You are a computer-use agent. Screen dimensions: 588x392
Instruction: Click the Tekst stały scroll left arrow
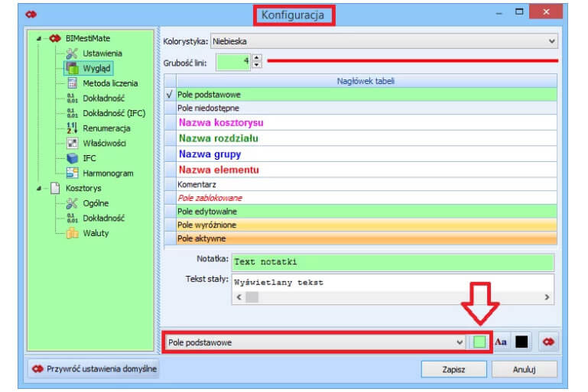pyautogui.click(x=239, y=297)
